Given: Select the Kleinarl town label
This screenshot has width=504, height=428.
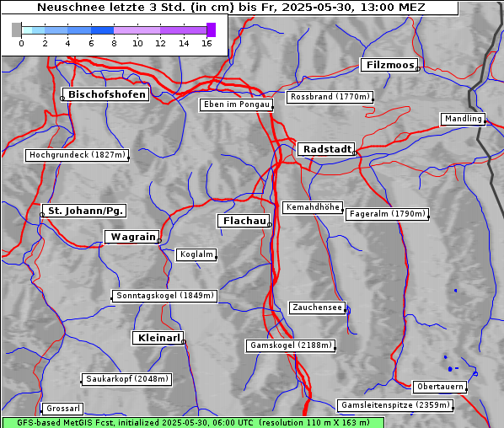Looking at the screenshot, I should tap(158, 338).
